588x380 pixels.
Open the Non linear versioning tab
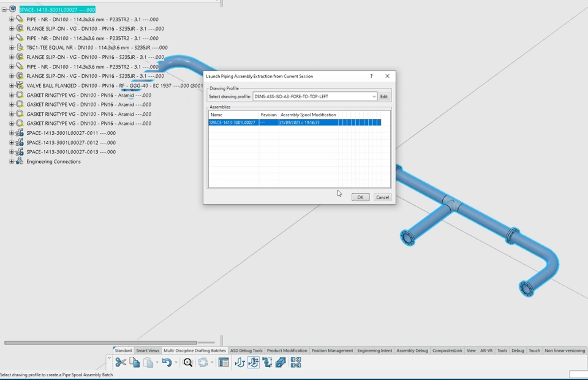(x=564, y=351)
